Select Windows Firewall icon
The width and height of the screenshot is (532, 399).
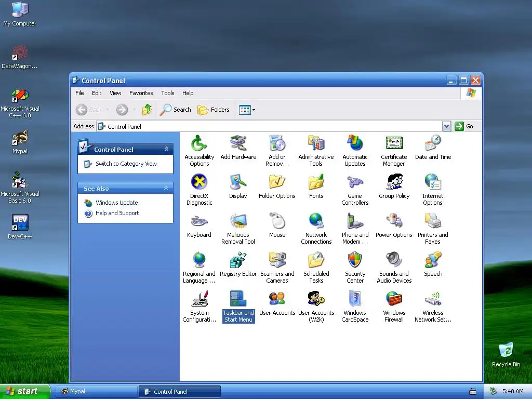pyautogui.click(x=394, y=299)
